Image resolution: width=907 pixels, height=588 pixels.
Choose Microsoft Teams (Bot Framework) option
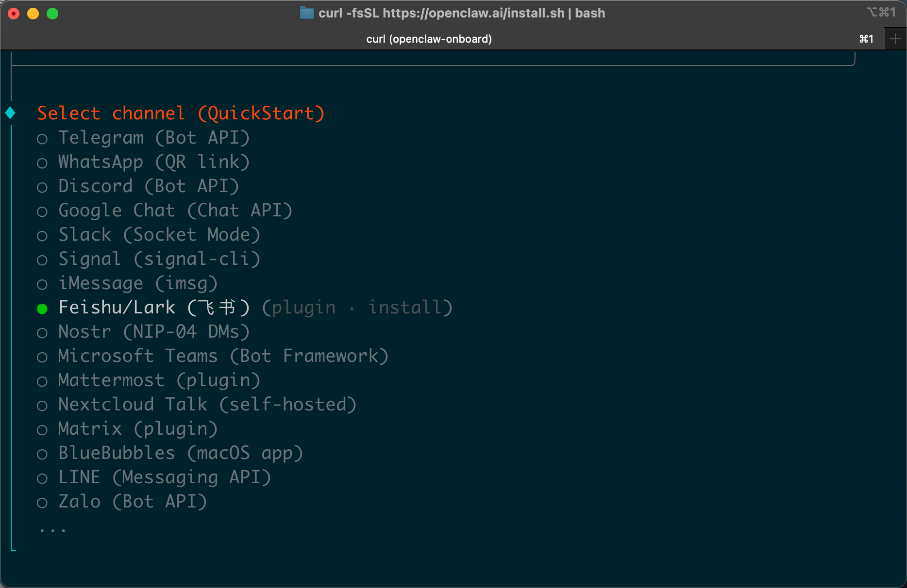pyautogui.click(x=213, y=356)
